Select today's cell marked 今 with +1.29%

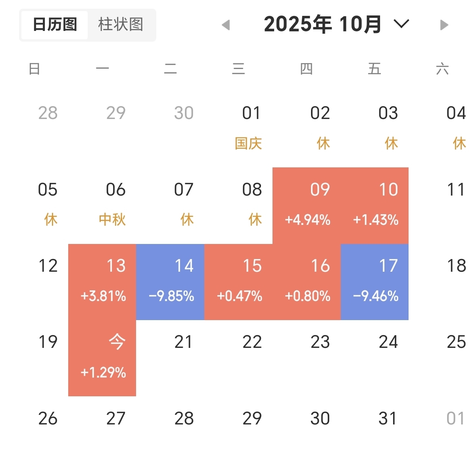point(102,358)
